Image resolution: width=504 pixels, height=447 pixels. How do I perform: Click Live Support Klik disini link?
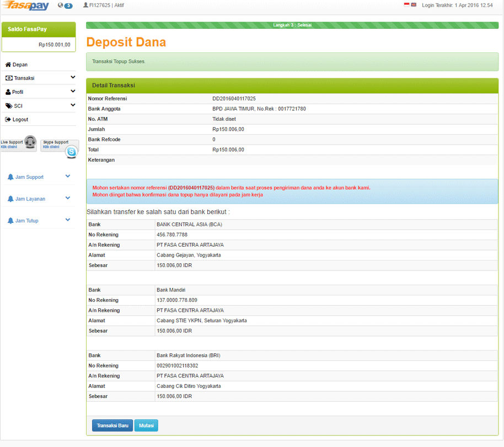9,147
